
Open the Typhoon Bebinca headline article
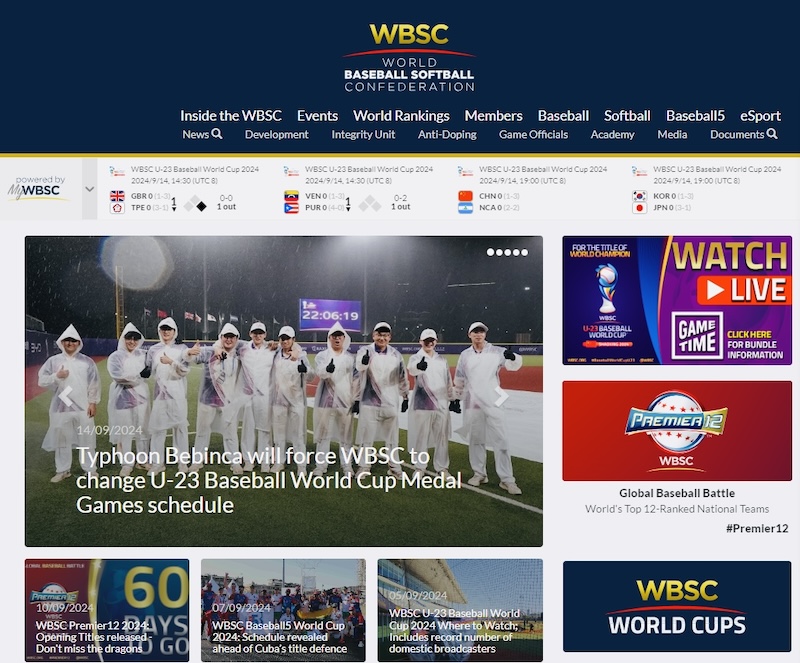[268, 480]
